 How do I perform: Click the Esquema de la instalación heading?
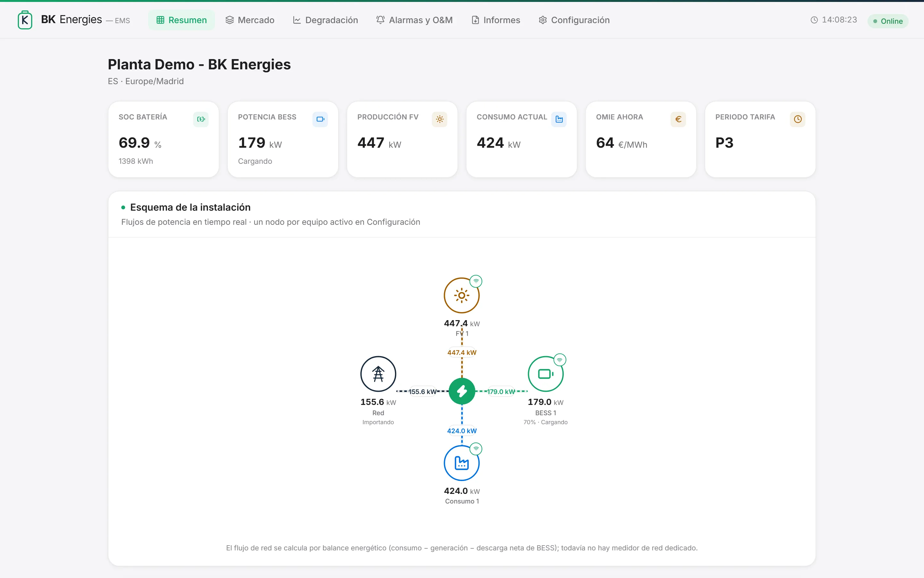tap(190, 207)
